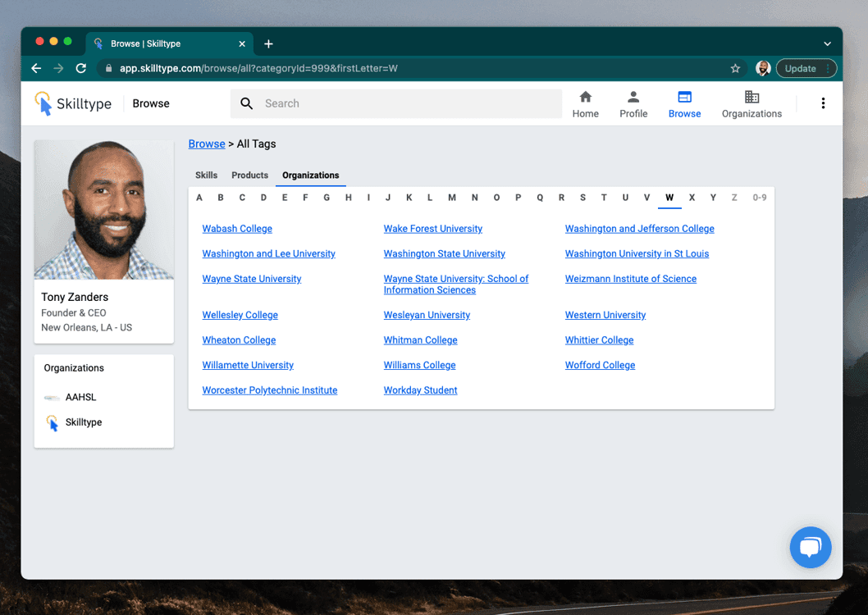
Task: Open the chat support bubble
Action: (x=810, y=547)
